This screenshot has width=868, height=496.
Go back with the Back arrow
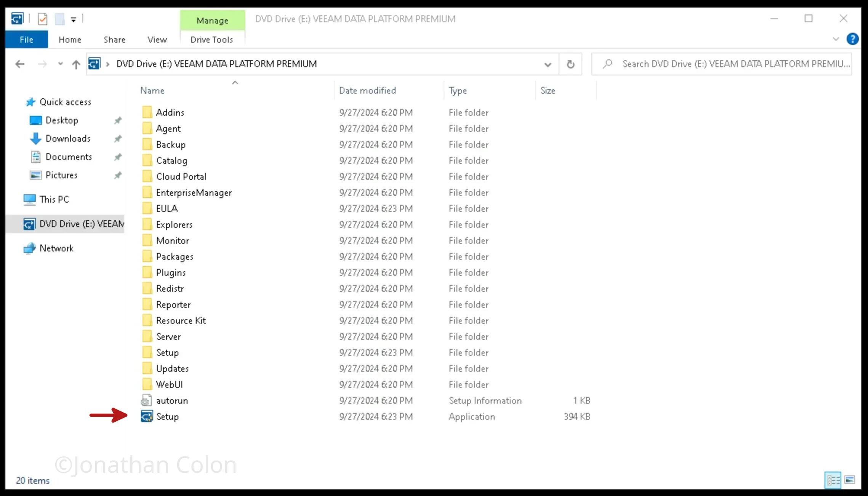[20, 64]
